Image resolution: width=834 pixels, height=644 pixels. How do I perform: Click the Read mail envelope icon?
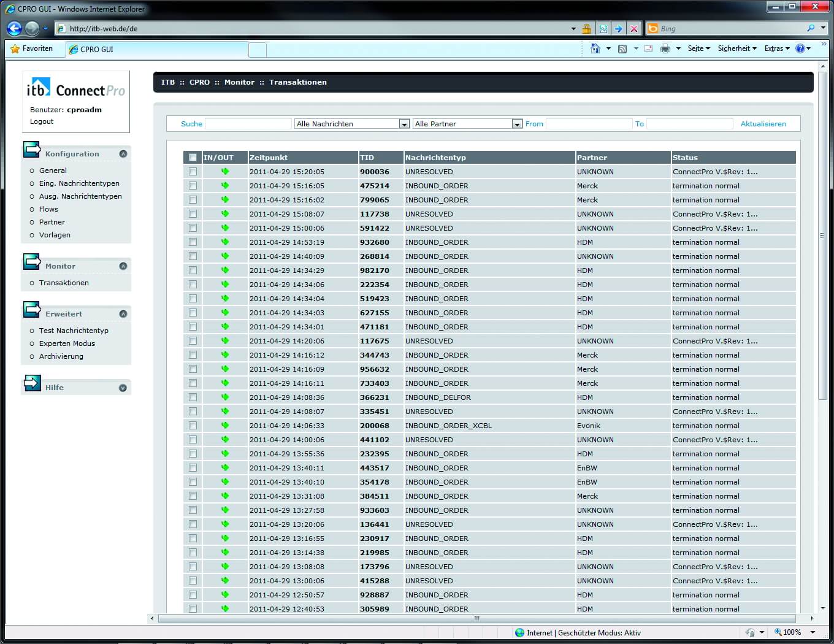648,48
